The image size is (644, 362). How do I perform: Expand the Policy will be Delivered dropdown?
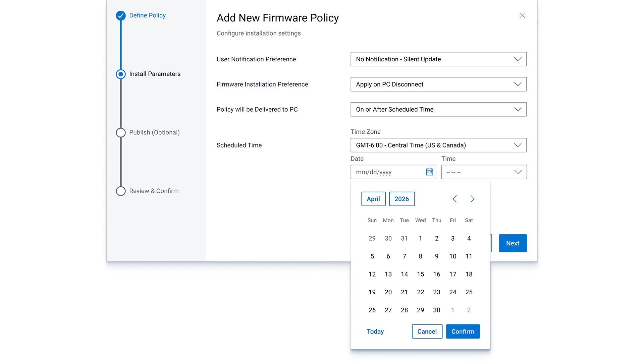point(438,110)
